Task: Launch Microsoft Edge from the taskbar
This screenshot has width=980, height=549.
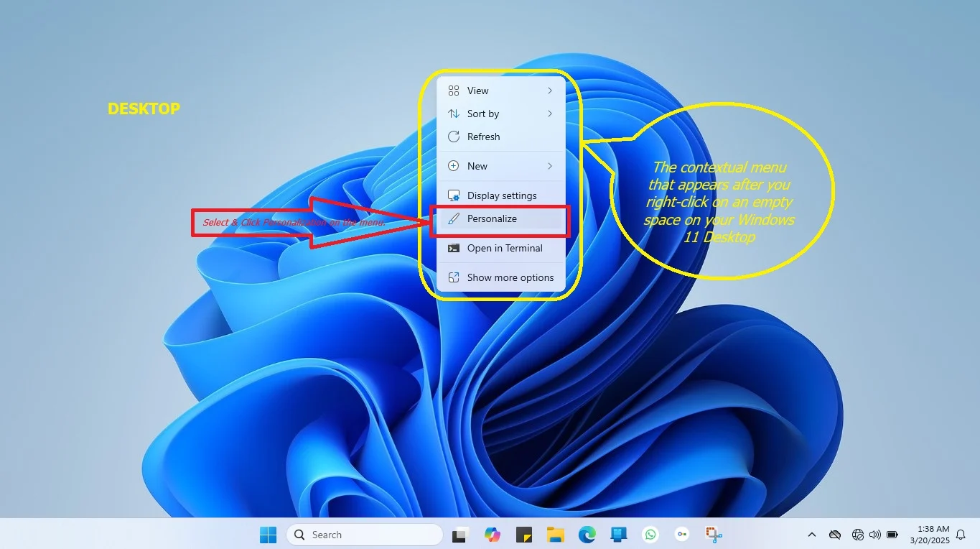Action: click(587, 535)
